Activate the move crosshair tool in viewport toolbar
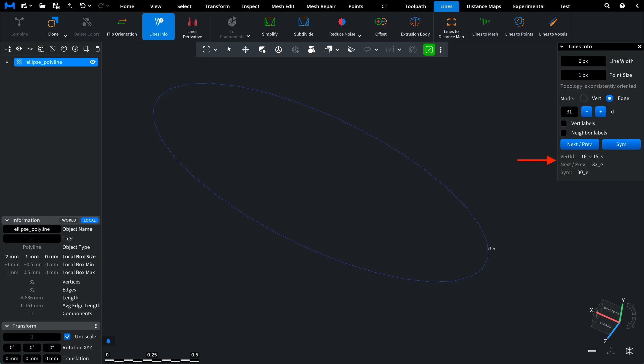 coord(245,49)
